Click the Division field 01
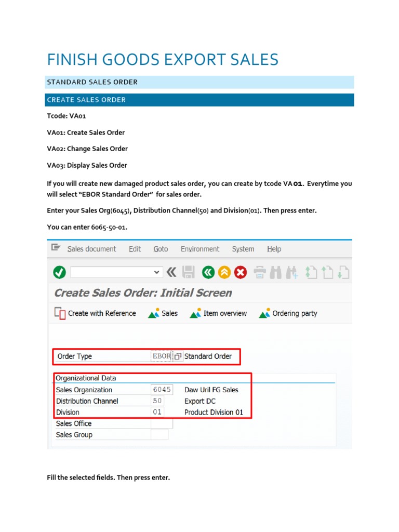The width and height of the screenshot is (399, 532). coord(157,412)
